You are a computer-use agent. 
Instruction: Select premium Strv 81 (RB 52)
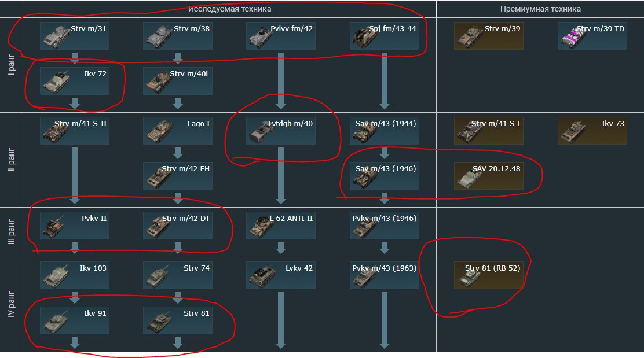(489, 275)
